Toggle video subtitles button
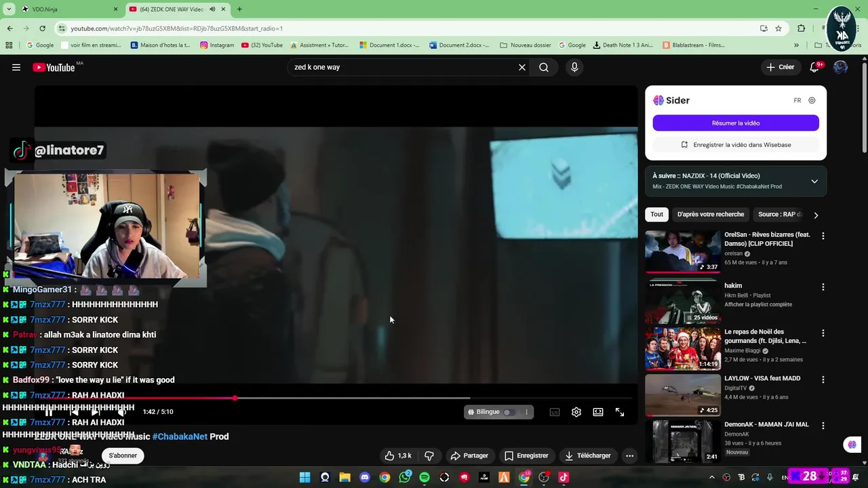Image resolution: width=868 pixels, height=488 pixels. coord(555,412)
